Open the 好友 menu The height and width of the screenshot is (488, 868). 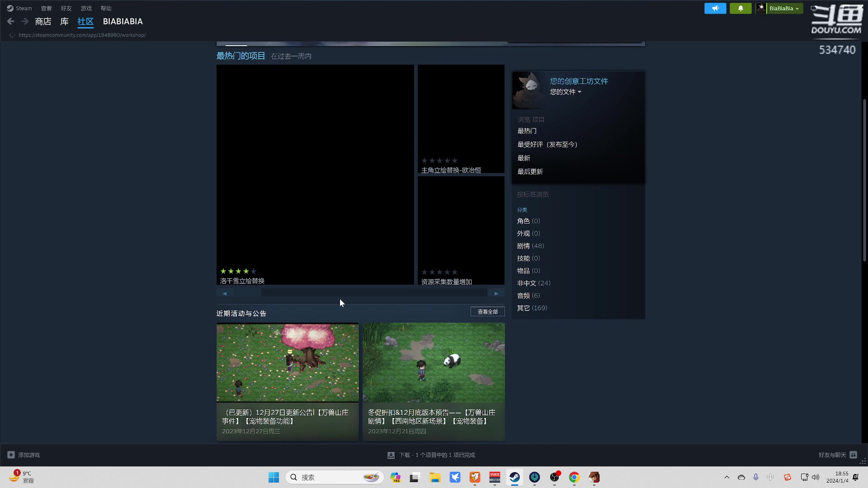66,8
